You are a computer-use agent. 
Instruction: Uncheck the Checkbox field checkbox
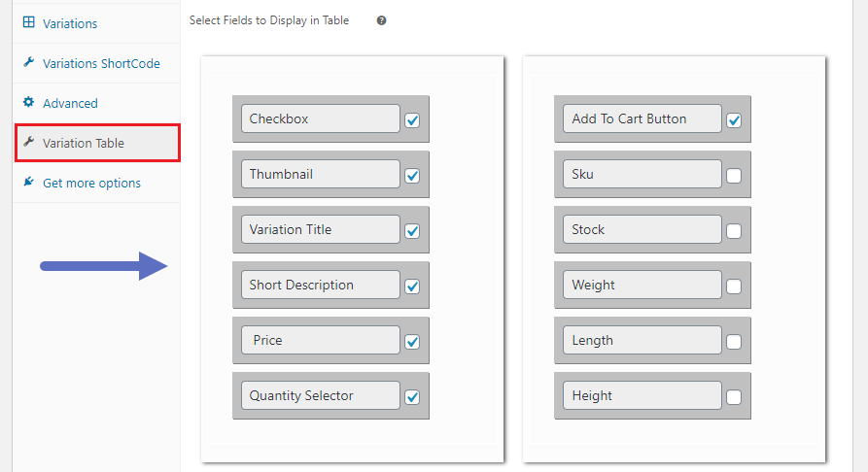tap(412, 120)
